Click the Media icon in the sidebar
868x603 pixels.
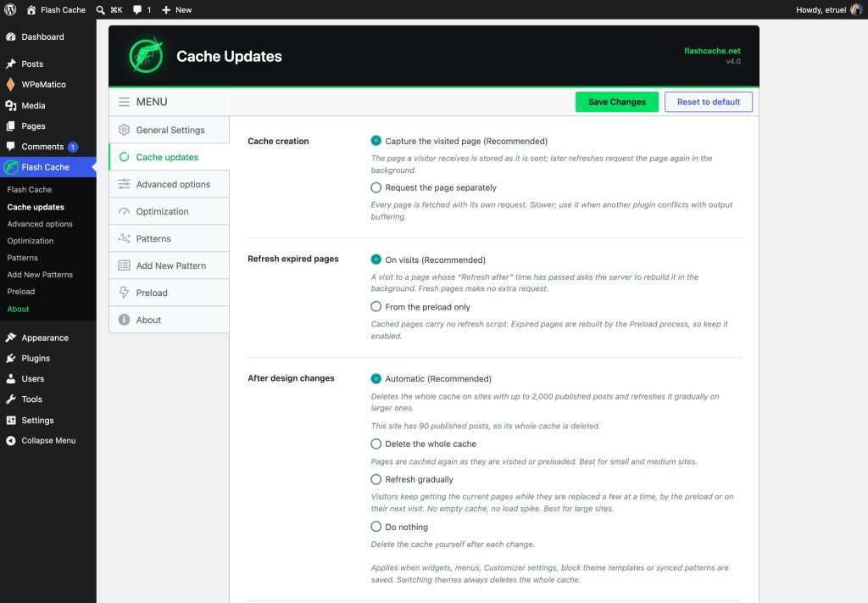(x=10, y=105)
